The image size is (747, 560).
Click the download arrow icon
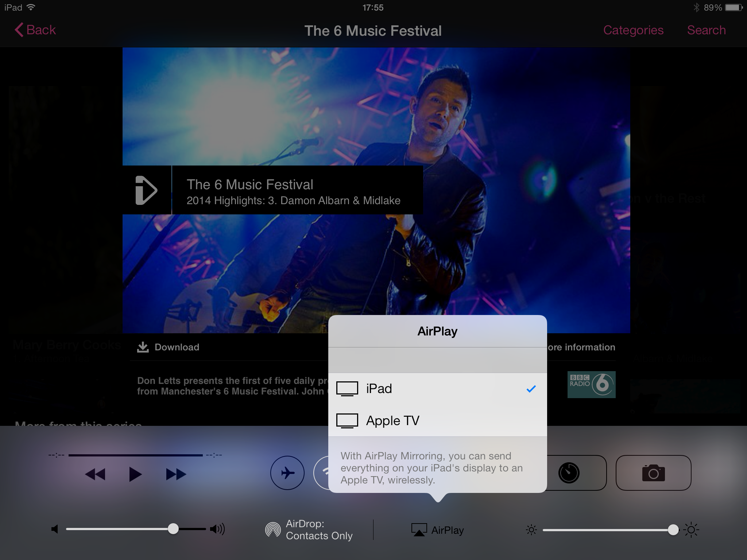coord(143,347)
